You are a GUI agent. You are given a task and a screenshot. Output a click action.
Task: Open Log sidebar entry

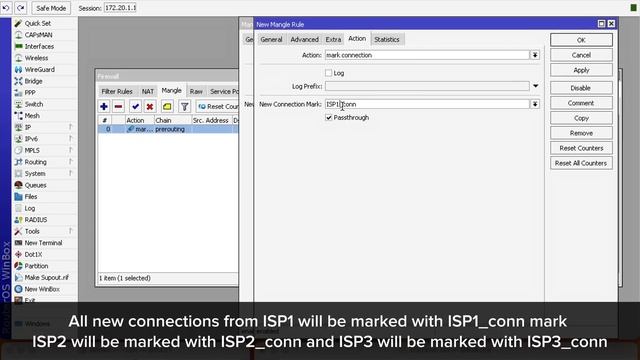[x=30, y=208]
